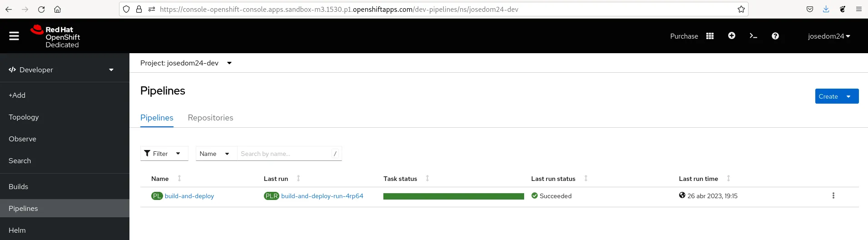
Task: Expand the Filter dropdown
Action: point(164,154)
